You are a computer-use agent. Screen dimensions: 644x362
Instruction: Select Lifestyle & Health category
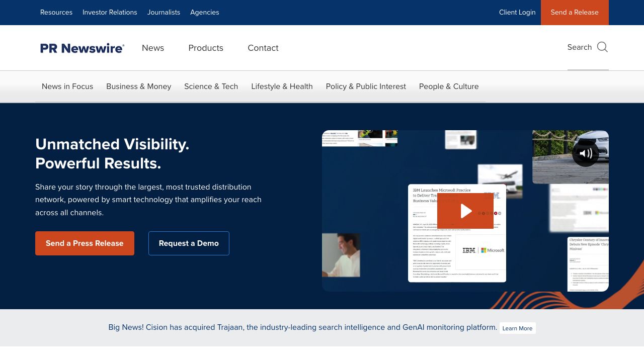(x=282, y=86)
